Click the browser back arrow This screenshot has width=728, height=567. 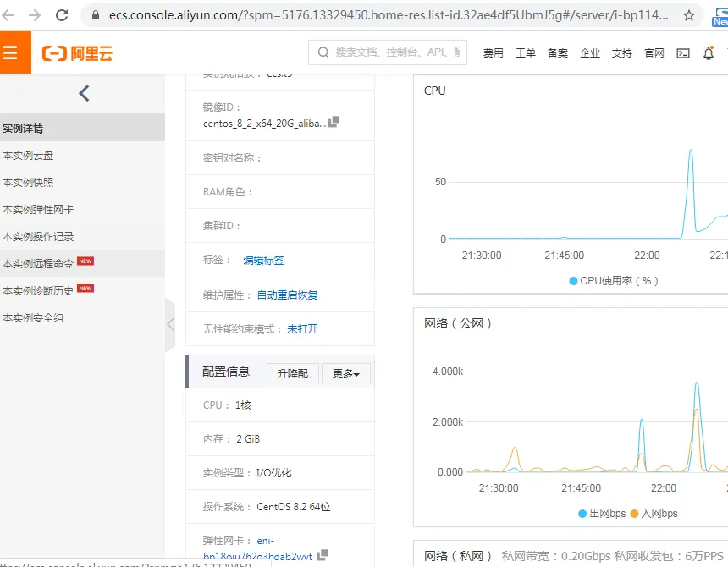tap(8, 15)
